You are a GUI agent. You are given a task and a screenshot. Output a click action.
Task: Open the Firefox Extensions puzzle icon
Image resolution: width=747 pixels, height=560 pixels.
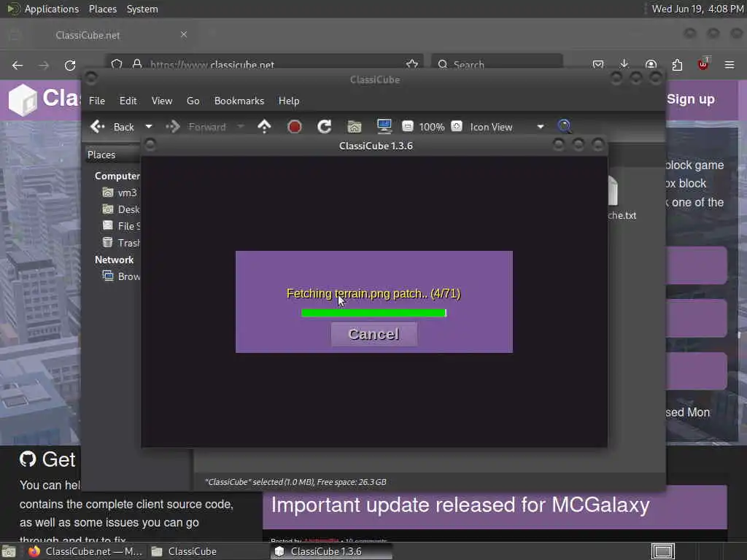point(677,65)
